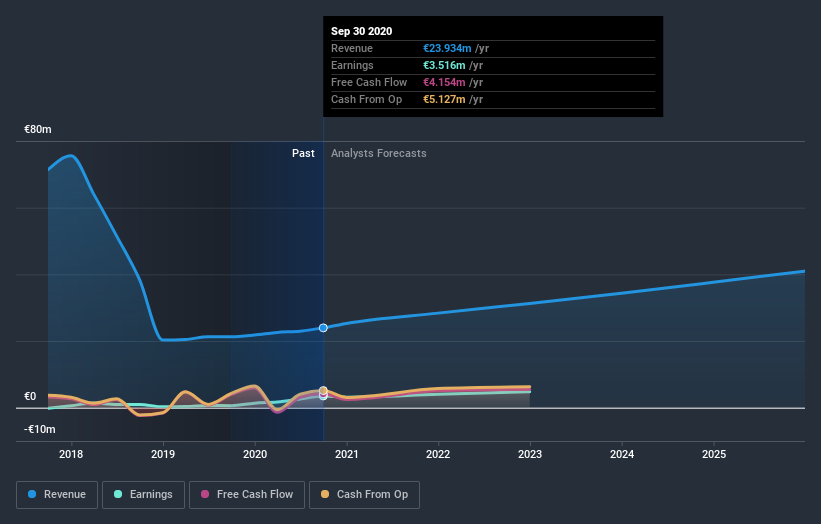Toggle the Free Cash Flow legend button

click(x=247, y=495)
